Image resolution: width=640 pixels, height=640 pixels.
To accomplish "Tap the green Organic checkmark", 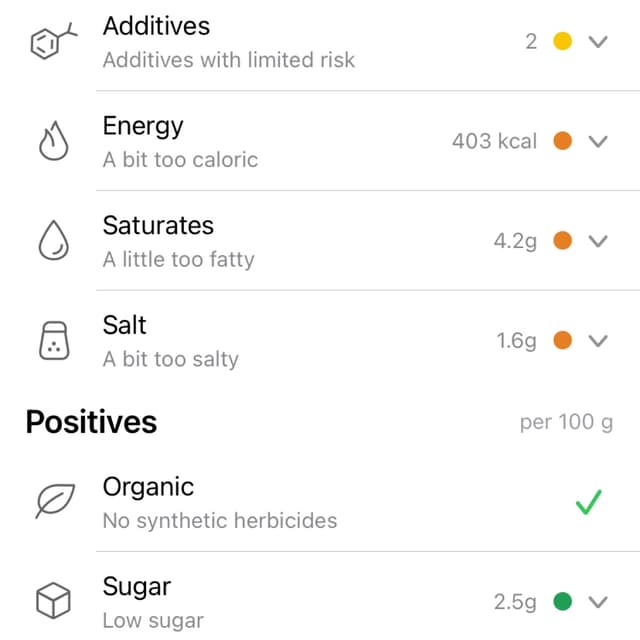I will (589, 502).
